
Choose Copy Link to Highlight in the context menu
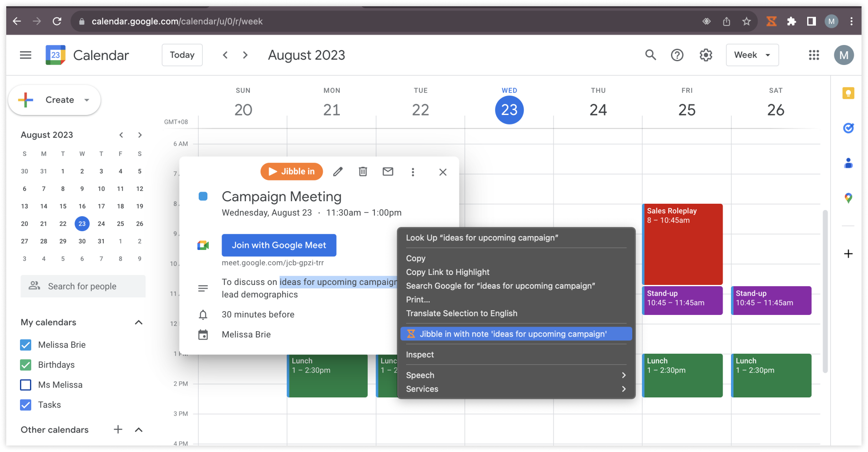(448, 272)
